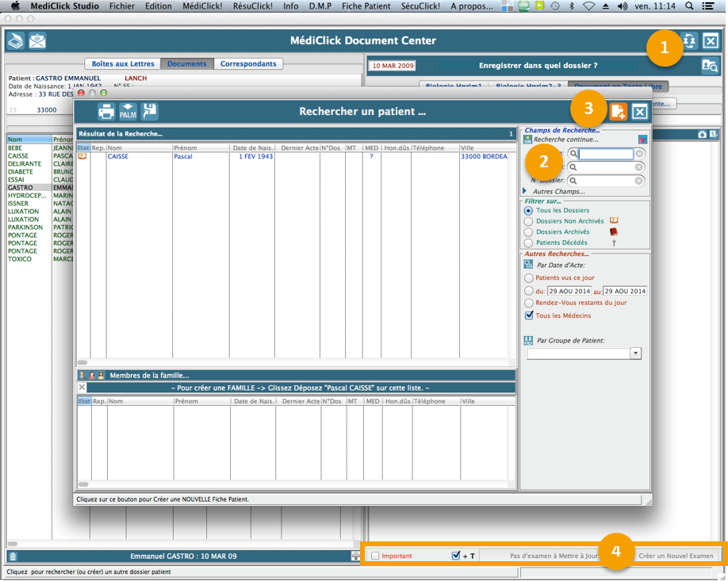Select the Dossiers Archivés radio button
Image resolution: width=728 pixels, height=581 pixels.
click(528, 232)
